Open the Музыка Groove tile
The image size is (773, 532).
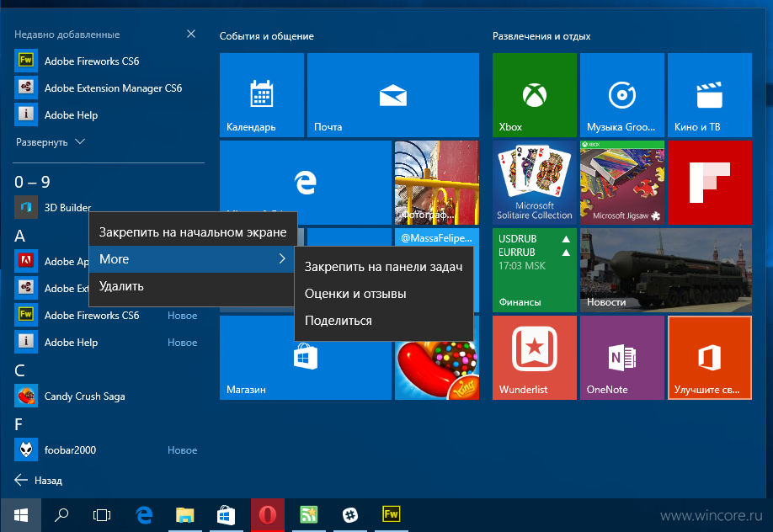pos(622,95)
